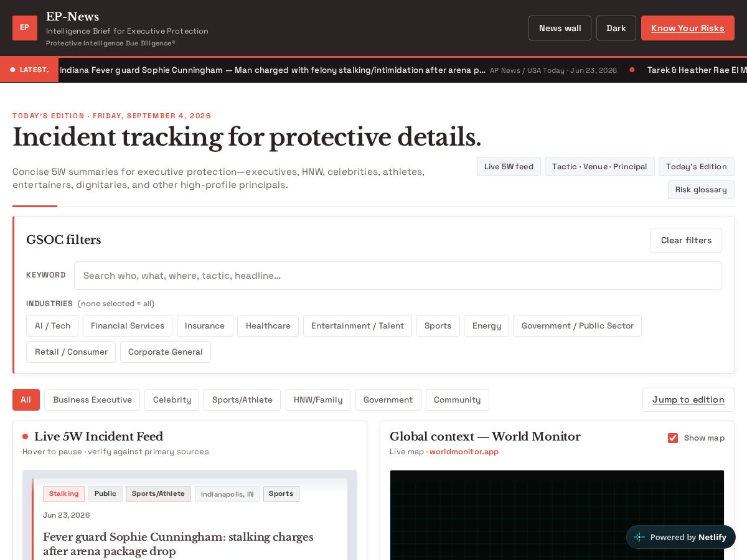Open the worldmonitor.app link

click(x=464, y=452)
